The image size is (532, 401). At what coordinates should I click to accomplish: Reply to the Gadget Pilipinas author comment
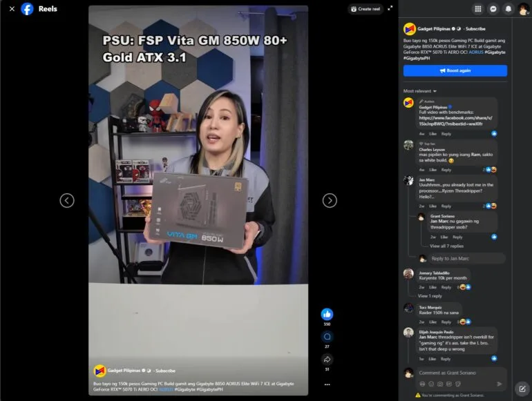click(x=446, y=134)
